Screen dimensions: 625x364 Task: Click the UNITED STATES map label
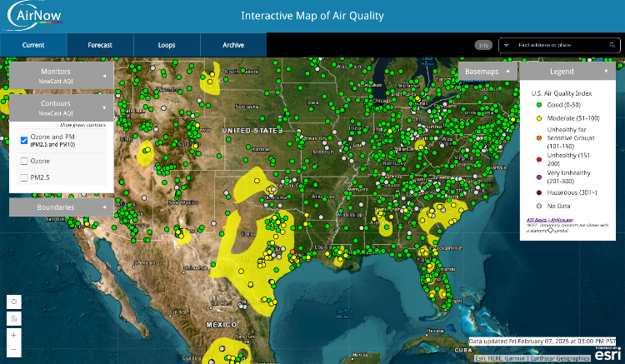[x=252, y=131]
